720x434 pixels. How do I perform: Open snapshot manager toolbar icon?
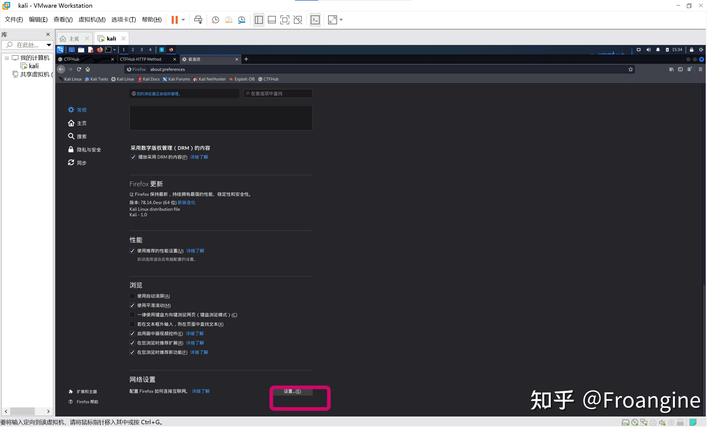(x=242, y=20)
